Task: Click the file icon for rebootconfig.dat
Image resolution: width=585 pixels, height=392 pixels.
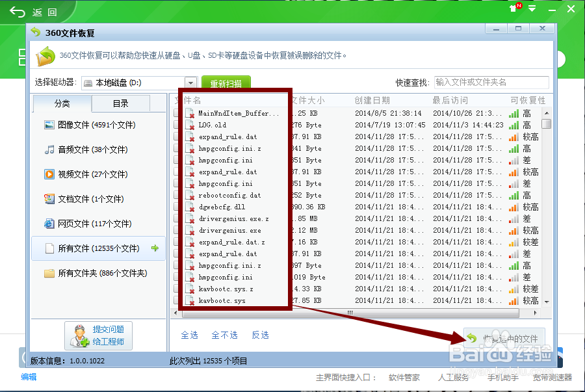Action: coord(190,196)
